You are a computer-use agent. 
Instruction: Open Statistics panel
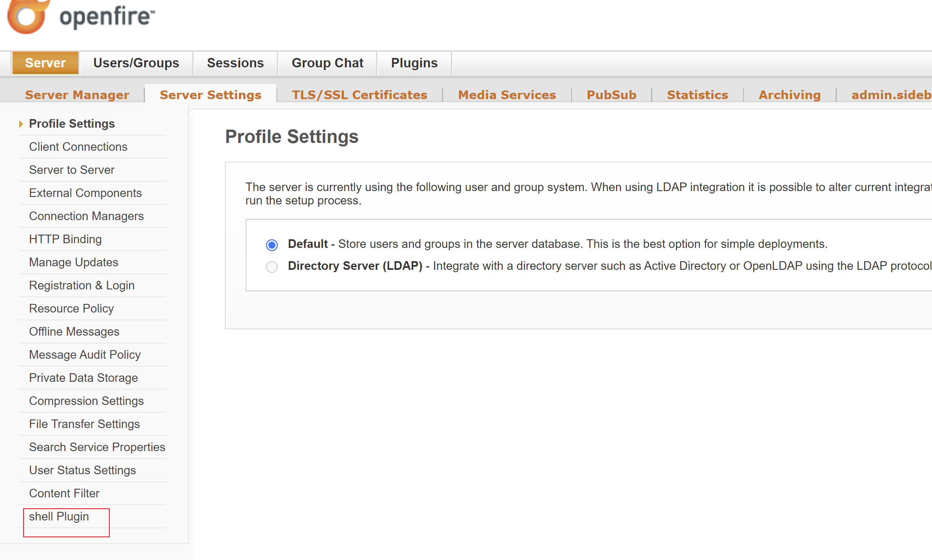tap(697, 93)
